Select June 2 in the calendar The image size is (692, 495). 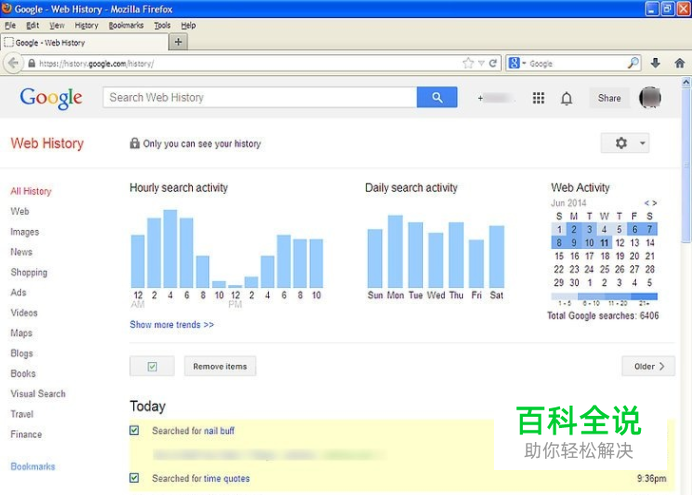[574, 229]
